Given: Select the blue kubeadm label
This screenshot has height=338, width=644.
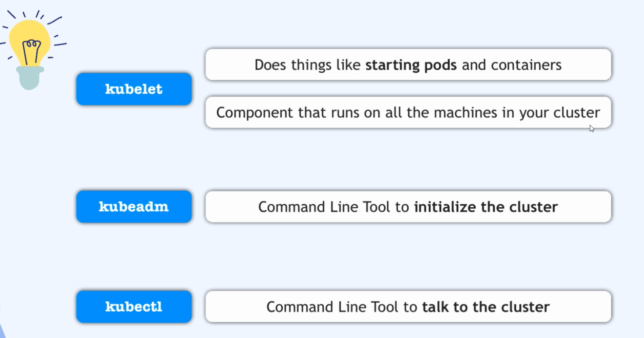Looking at the screenshot, I should [134, 207].
